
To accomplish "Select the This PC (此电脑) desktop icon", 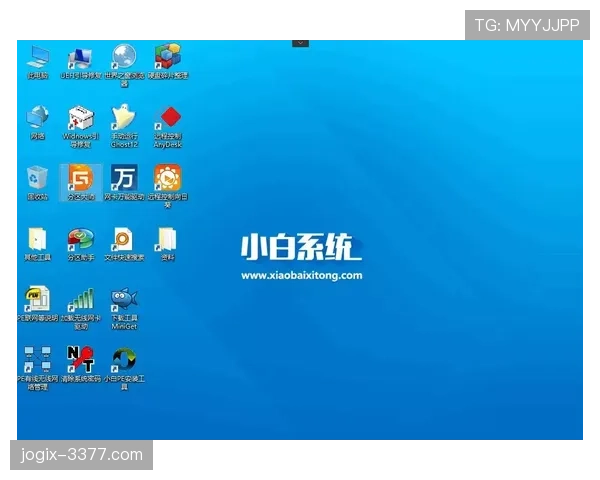I will (x=38, y=62).
